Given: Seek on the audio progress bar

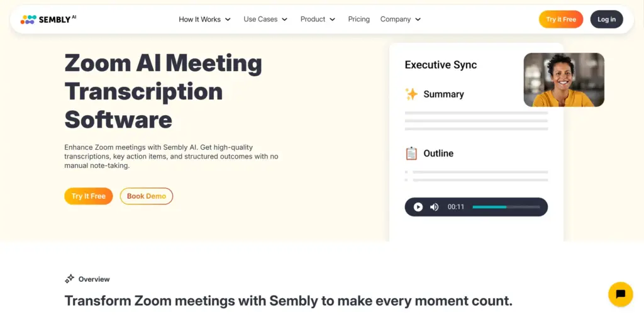Looking at the screenshot, I should tap(506, 207).
